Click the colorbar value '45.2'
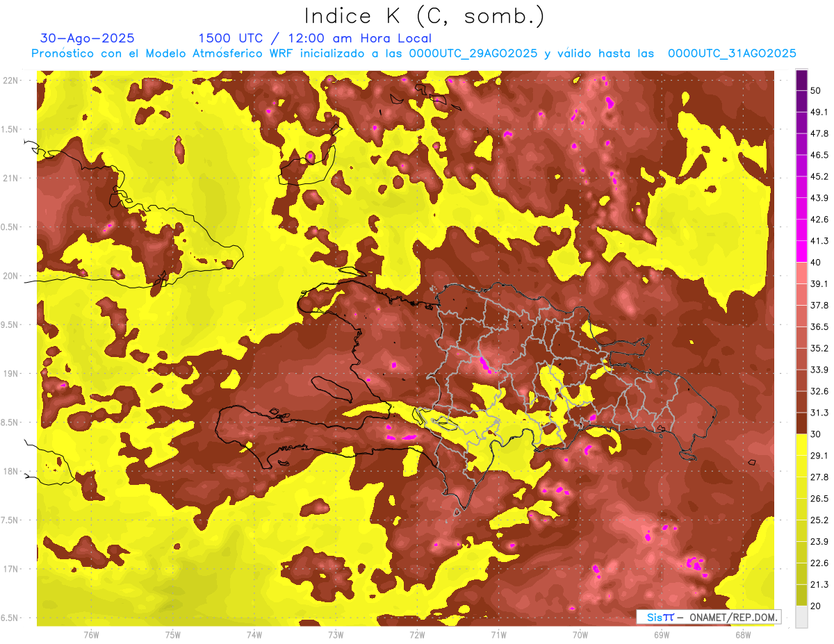Image resolution: width=834 pixels, height=644 pixels. 819,176
